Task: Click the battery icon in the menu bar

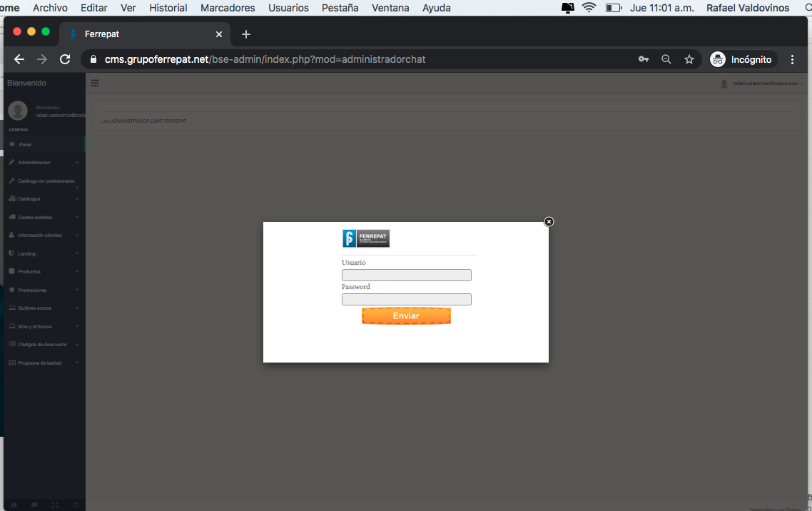Action: click(614, 8)
